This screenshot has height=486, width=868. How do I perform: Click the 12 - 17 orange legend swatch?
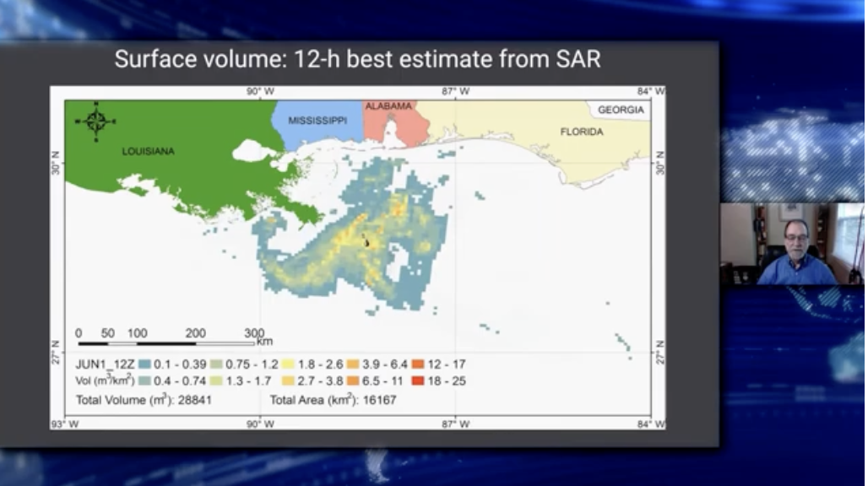point(416,364)
